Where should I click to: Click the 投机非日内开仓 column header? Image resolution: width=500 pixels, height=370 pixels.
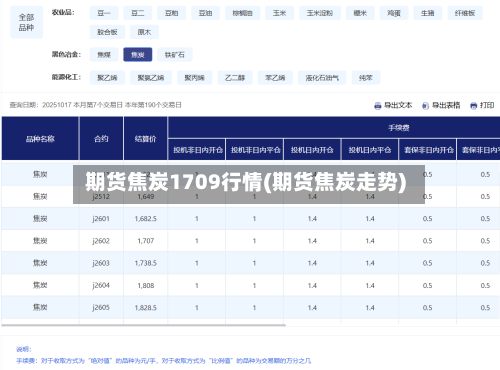(198, 150)
